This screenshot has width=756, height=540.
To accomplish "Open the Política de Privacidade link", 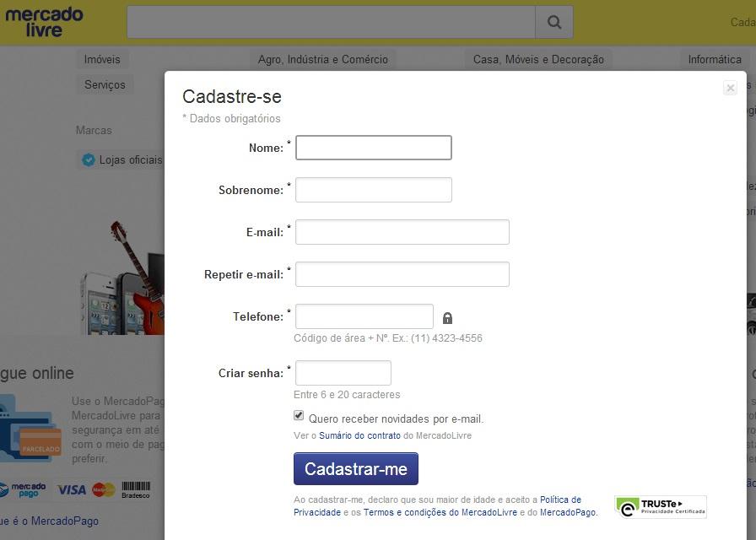I will click(x=560, y=499).
